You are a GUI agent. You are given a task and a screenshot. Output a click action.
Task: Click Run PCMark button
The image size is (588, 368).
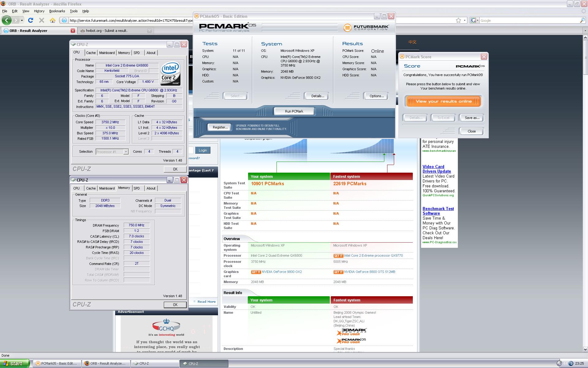coord(294,111)
